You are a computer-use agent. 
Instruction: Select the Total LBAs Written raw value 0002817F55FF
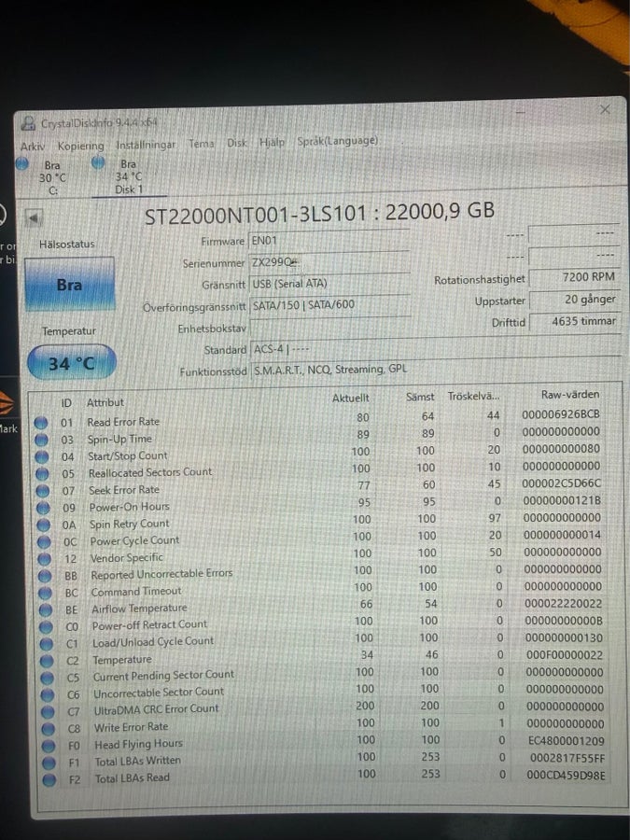567,758
